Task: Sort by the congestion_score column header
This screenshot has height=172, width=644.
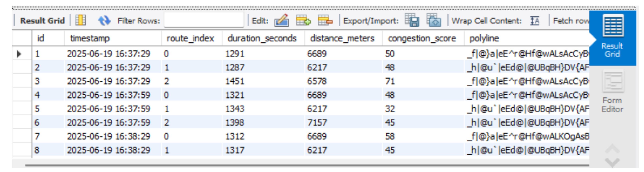Action: [423, 38]
